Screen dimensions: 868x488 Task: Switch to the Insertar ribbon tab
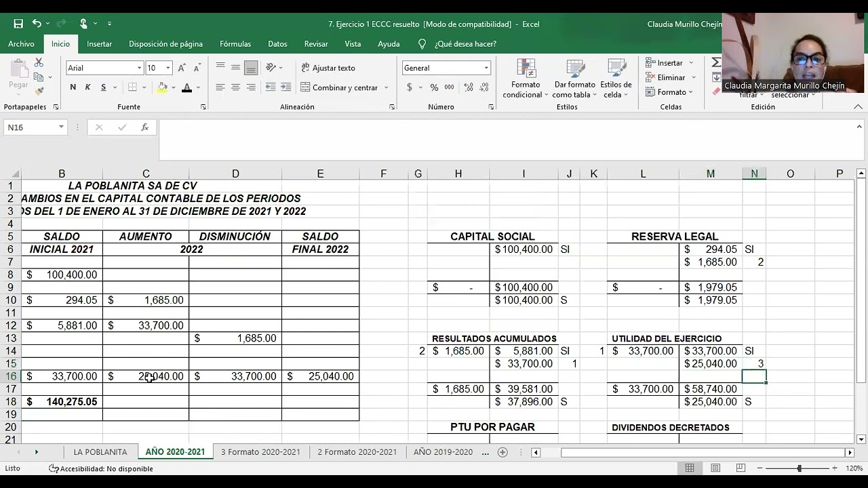click(x=99, y=44)
